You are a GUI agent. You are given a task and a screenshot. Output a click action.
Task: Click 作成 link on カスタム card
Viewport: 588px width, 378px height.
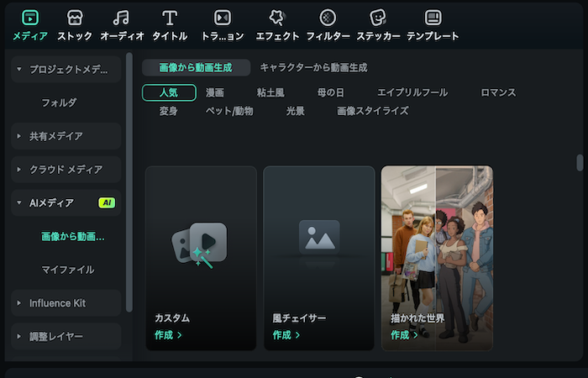tap(168, 335)
